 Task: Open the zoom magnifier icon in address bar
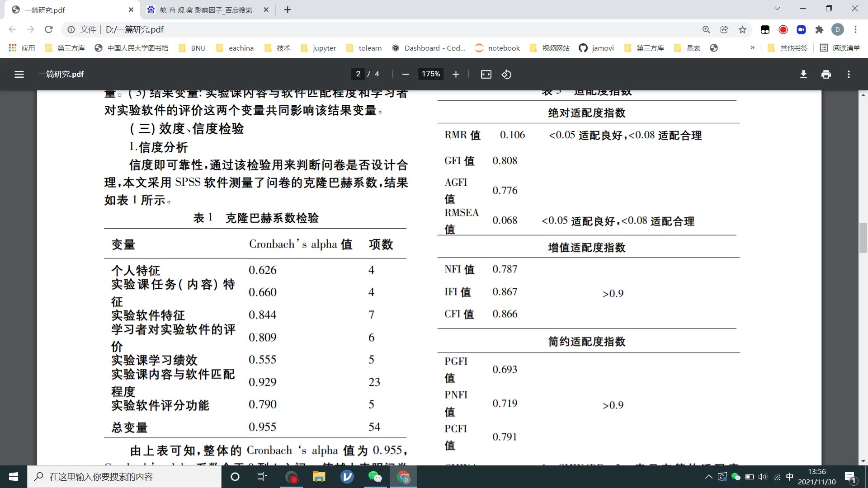(706, 29)
